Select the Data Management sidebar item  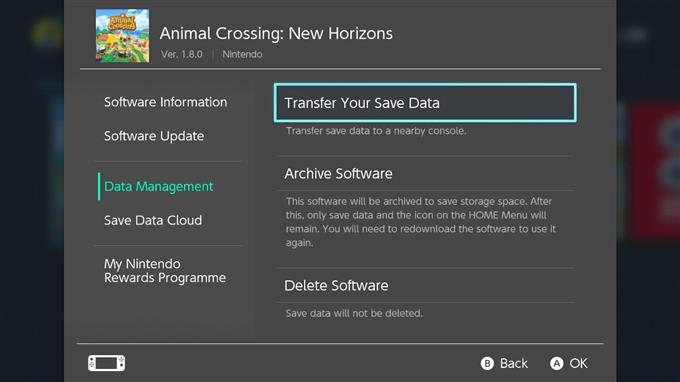coord(159,186)
